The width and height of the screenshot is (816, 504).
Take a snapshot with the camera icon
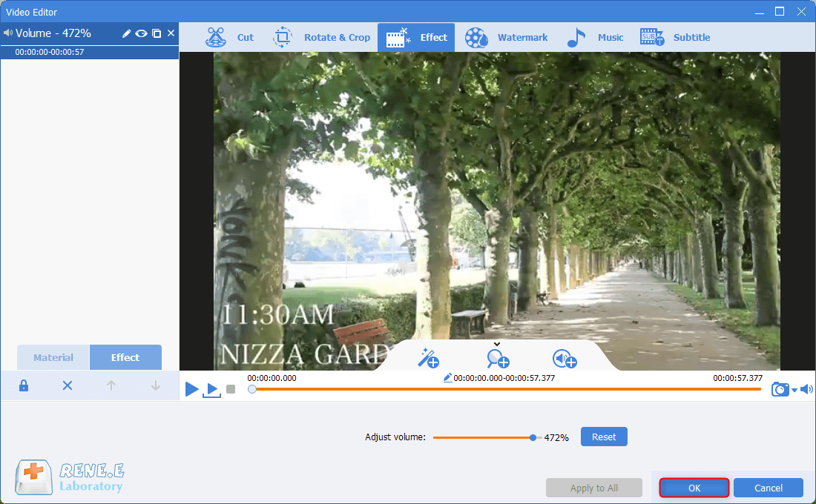point(780,389)
